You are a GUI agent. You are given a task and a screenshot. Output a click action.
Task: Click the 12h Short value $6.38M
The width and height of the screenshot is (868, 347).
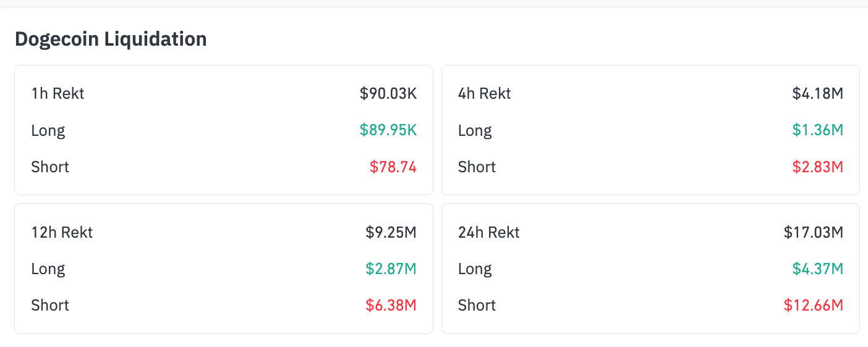tap(391, 306)
